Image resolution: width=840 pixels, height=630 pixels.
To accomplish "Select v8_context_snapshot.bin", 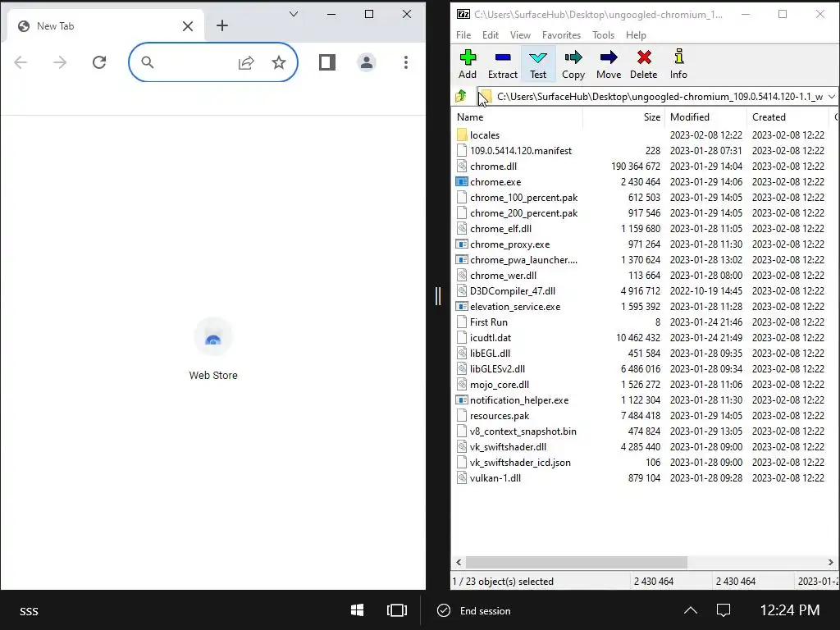I will [x=523, y=431].
